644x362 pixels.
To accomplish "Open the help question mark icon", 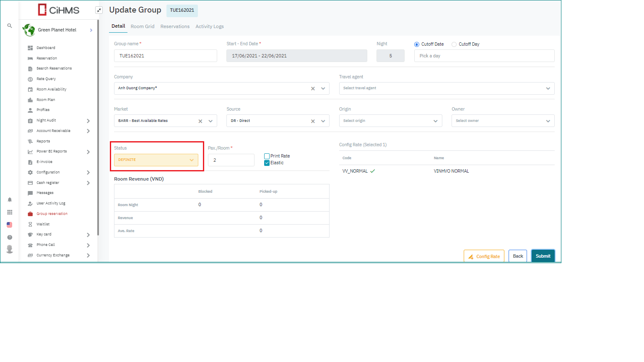I will pos(10,237).
